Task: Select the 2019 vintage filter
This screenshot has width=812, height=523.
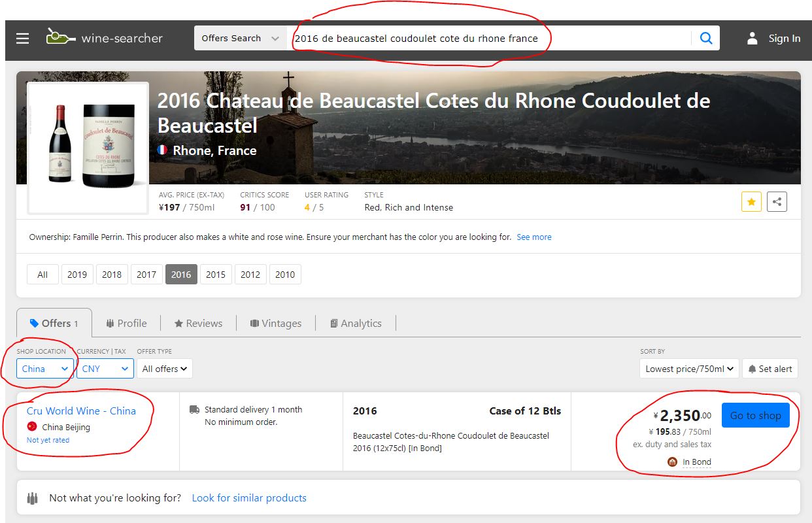Action: click(77, 275)
